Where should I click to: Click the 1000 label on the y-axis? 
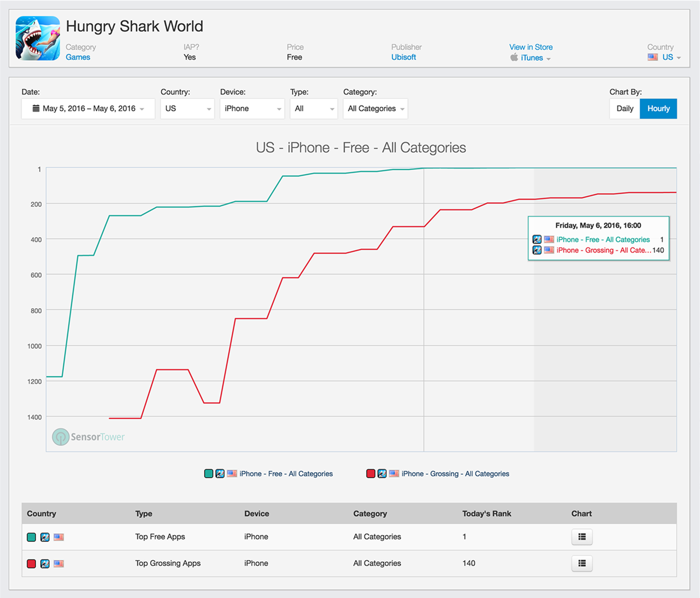34,346
